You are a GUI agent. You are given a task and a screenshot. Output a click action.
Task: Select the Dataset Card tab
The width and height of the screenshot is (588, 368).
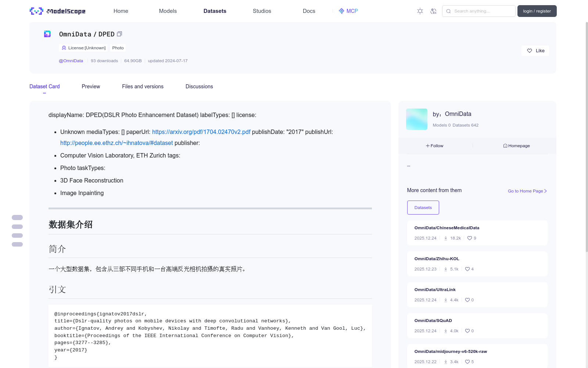point(44,86)
